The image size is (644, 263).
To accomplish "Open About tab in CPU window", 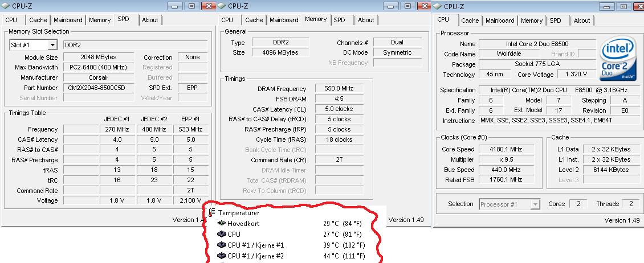I will 581,20.
